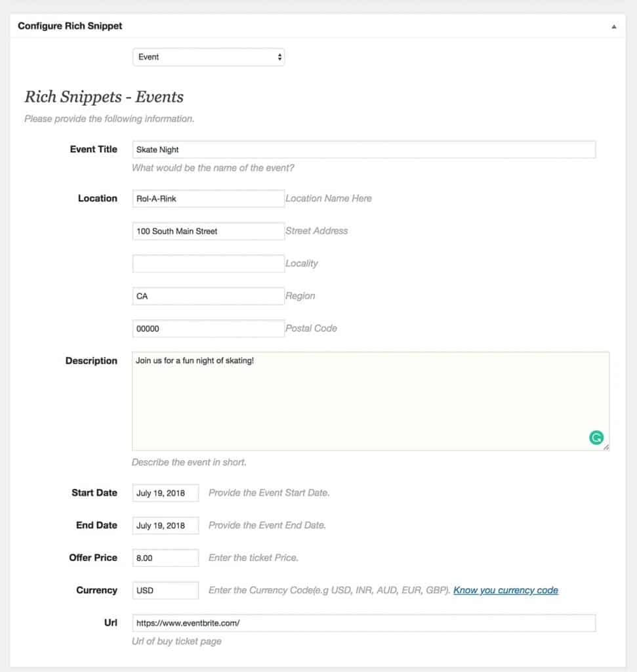Click the Region field containing CA
The height and width of the screenshot is (672, 637).
click(208, 296)
